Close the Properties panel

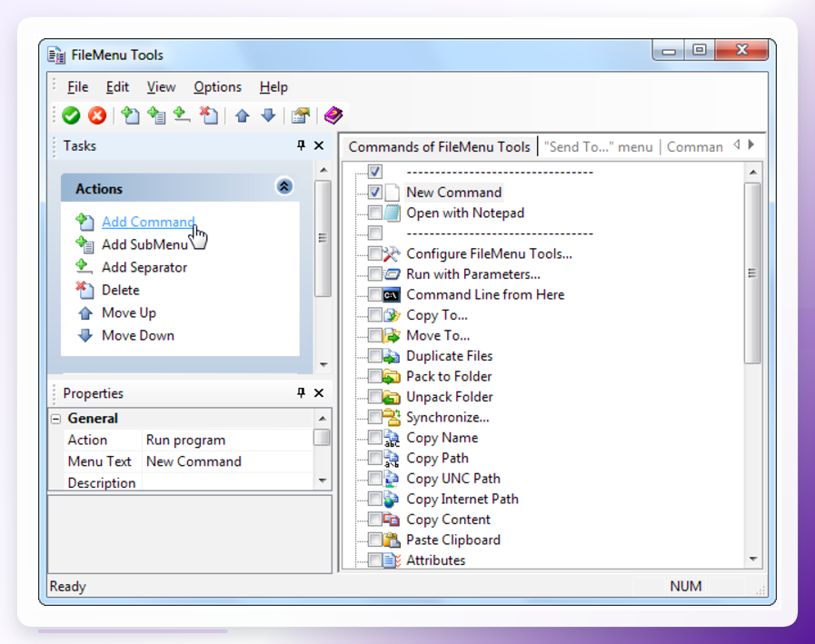click(319, 393)
